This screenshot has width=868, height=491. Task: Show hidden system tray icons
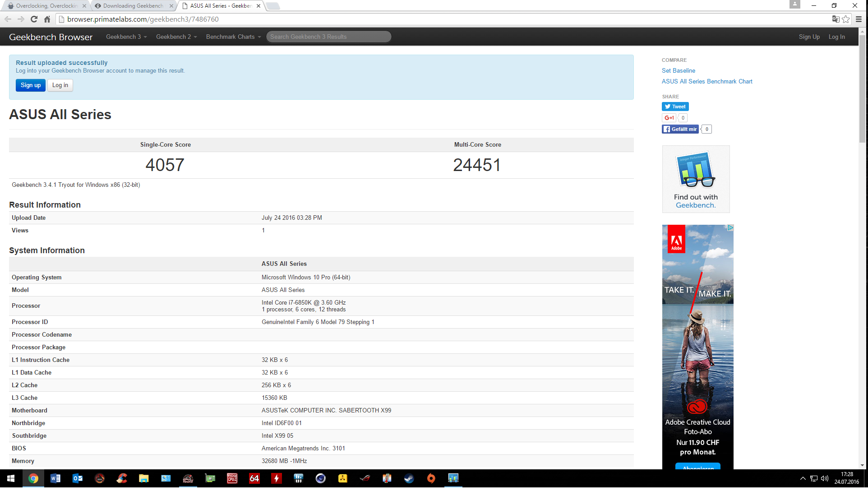(803, 478)
